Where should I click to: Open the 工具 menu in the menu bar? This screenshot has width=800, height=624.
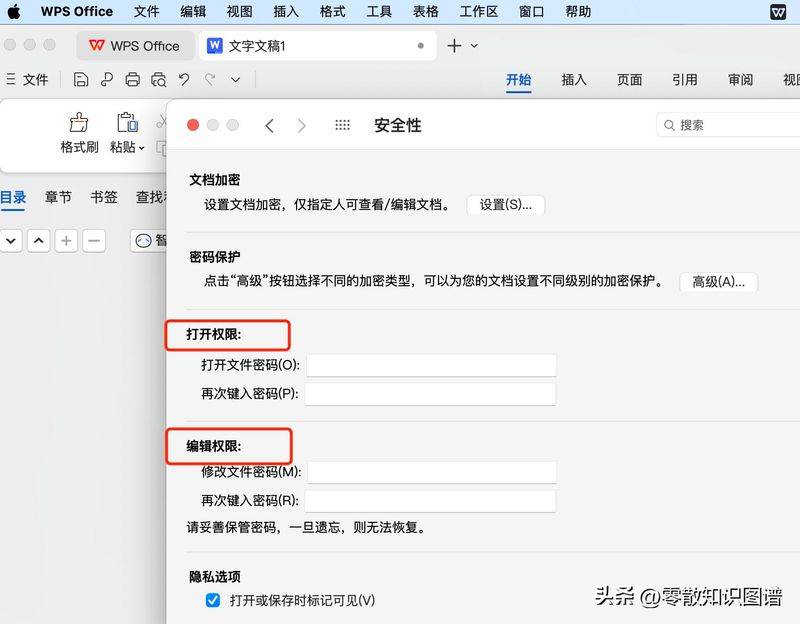pos(378,11)
